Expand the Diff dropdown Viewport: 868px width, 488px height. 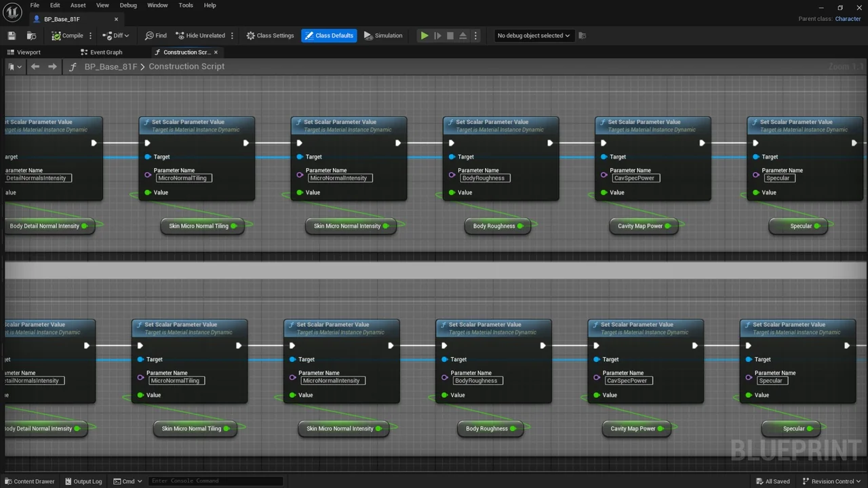click(x=116, y=35)
